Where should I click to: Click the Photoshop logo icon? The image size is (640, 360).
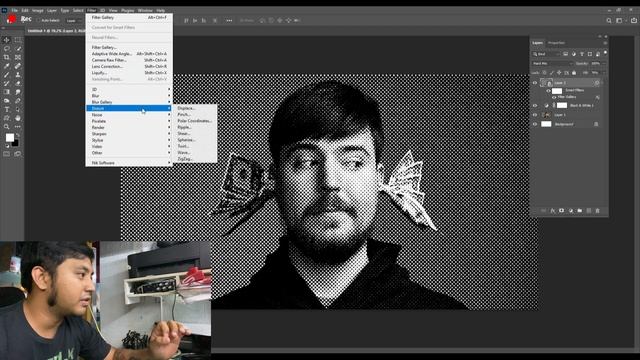[4, 10]
